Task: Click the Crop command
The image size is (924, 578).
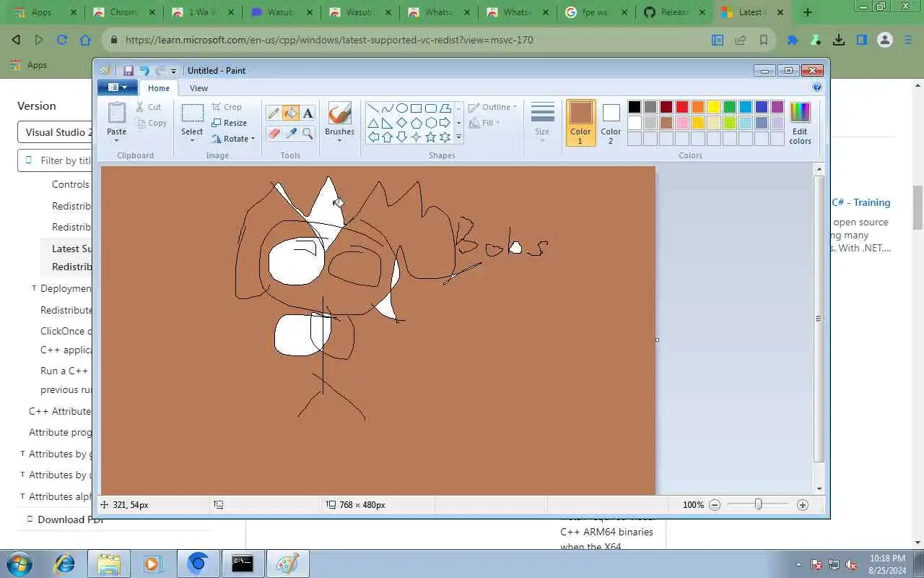Action: 227,107
